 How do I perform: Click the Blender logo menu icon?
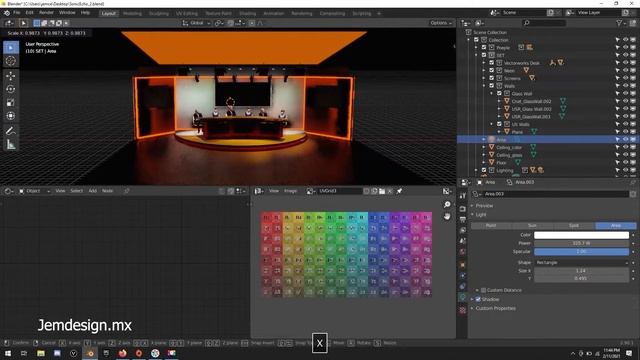tap(7, 13)
